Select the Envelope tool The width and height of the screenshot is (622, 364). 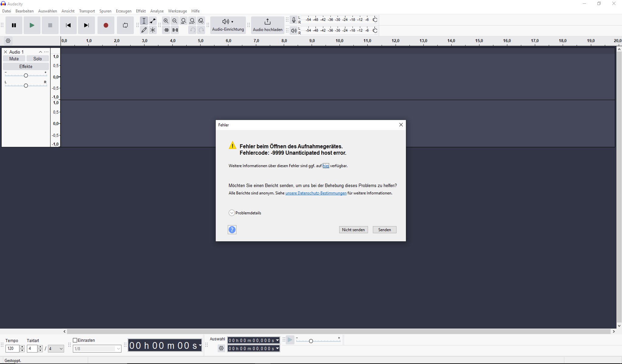153,21
